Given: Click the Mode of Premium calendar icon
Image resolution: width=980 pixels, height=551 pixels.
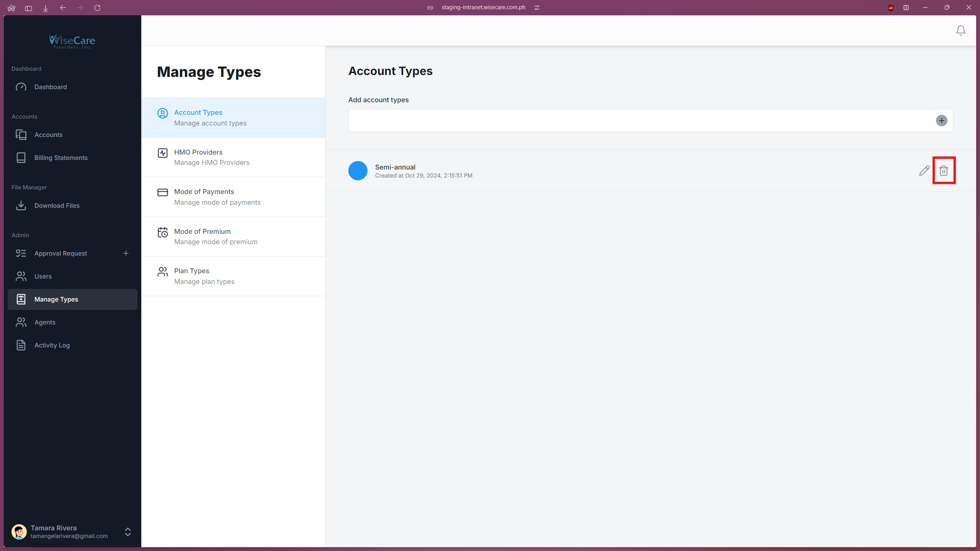Looking at the screenshot, I should coord(162,232).
